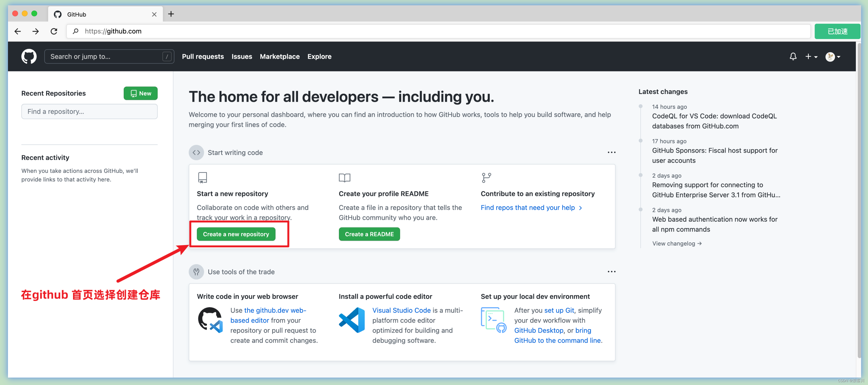Open the Marketplace nav item
The image size is (868, 385).
point(279,57)
